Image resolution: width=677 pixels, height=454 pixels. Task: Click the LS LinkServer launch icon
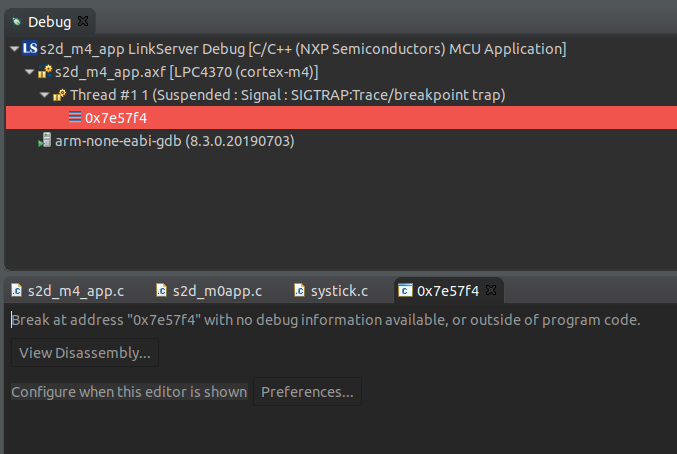coord(30,48)
